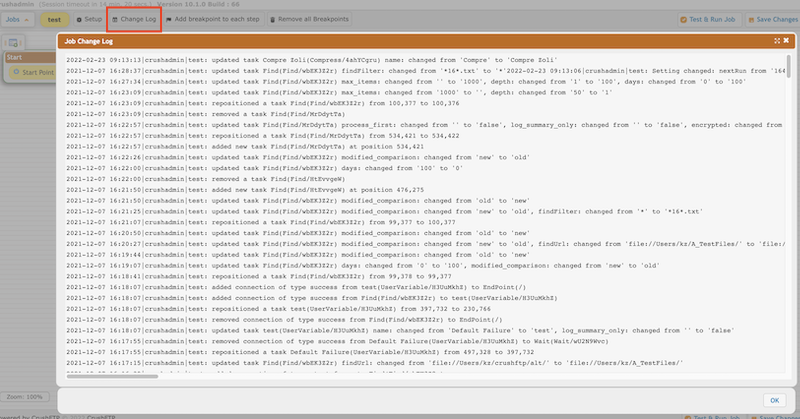Select entry added connection from test to EndPoint
This screenshot has height=419, width=800.
pos(296,287)
